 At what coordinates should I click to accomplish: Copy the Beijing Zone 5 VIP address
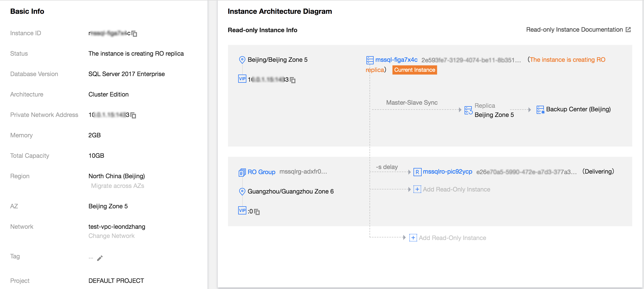(293, 80)
